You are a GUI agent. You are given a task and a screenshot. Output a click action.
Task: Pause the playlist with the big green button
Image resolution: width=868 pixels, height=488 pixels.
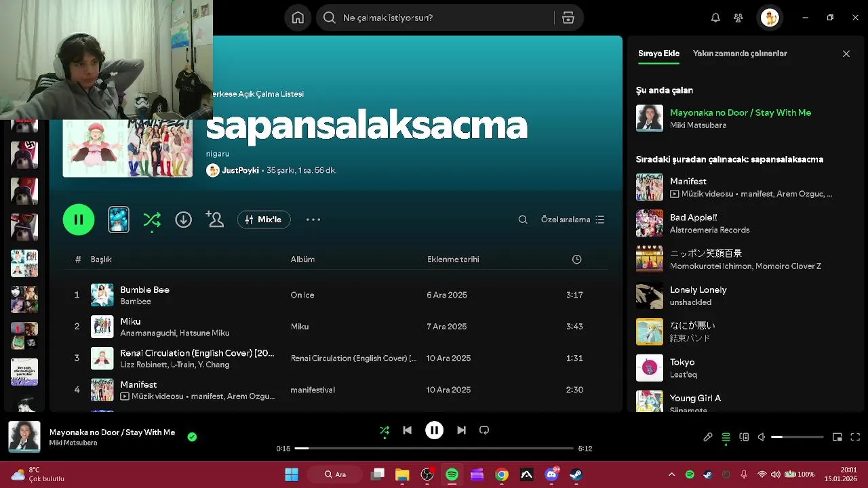pos(79,220)
